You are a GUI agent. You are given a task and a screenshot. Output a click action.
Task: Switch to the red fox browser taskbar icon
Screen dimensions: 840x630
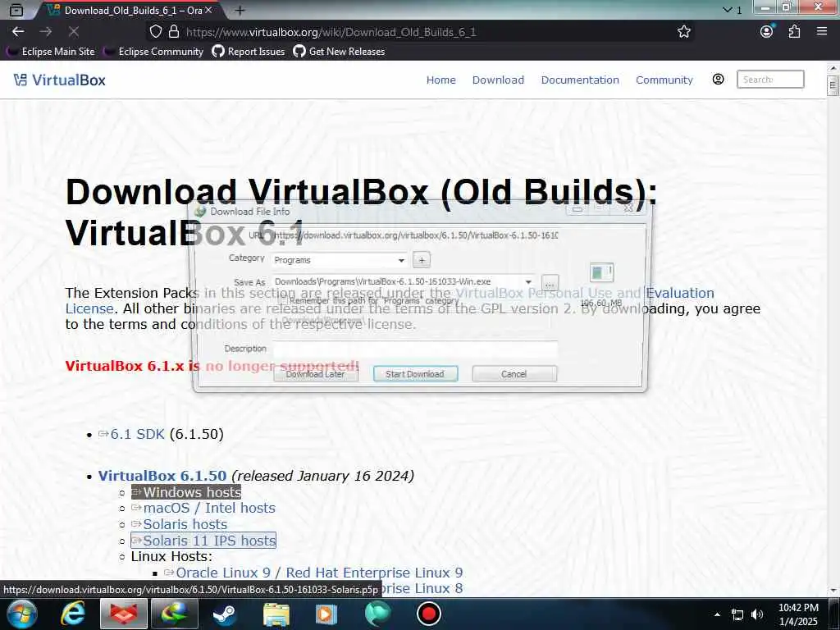[x=124, y=614]
